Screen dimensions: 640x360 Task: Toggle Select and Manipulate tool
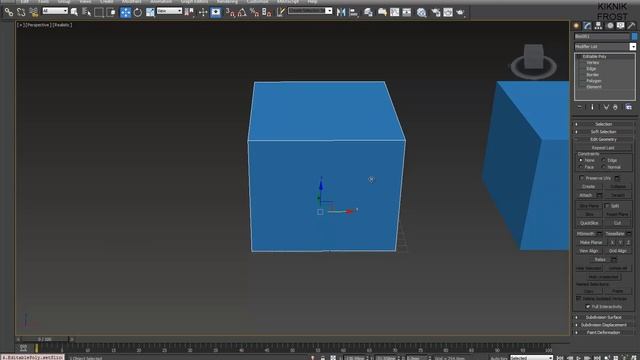(x=203, y=12)
